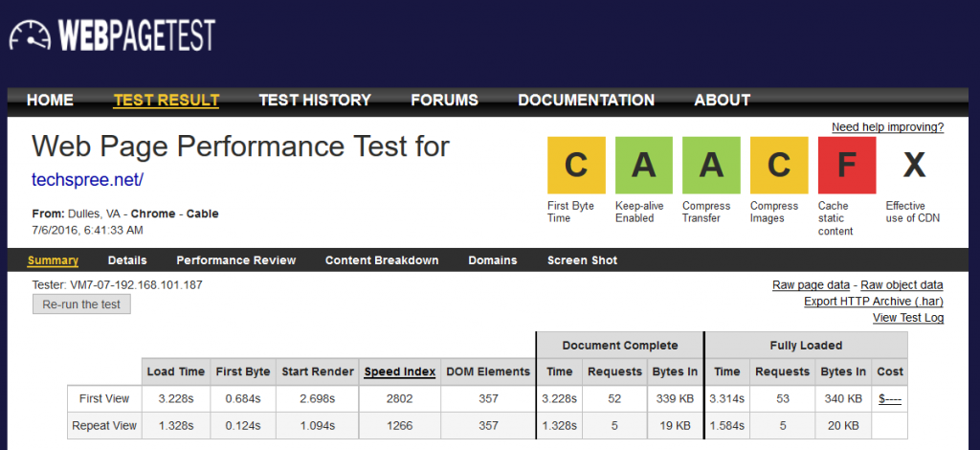Click the Fully Loaded header cell
Image resolution: width=980 pixels, height=450 pixels.
pyautogui.click(x=806, y=346)
